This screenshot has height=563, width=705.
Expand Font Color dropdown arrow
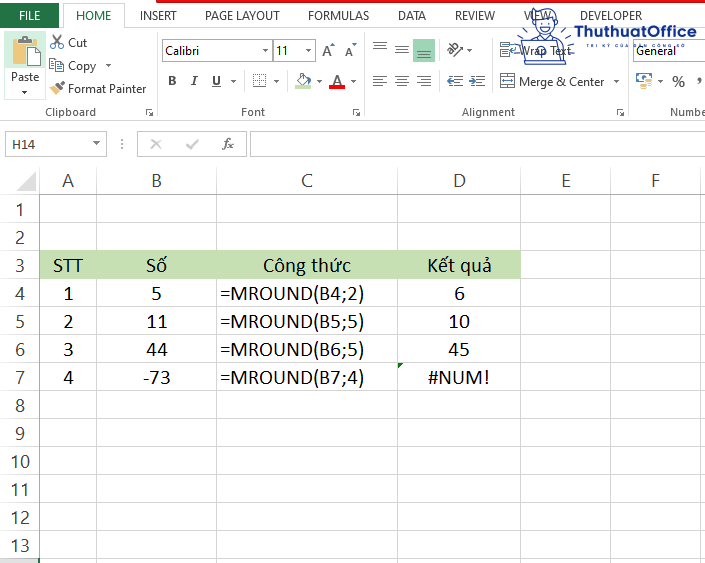click(x=353, y=81)
